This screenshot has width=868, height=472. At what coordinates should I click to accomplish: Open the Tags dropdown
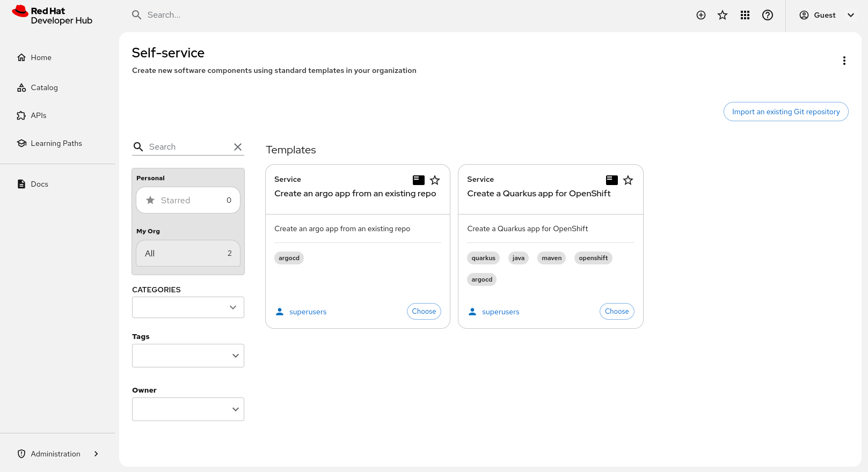(x=188, y=356)
